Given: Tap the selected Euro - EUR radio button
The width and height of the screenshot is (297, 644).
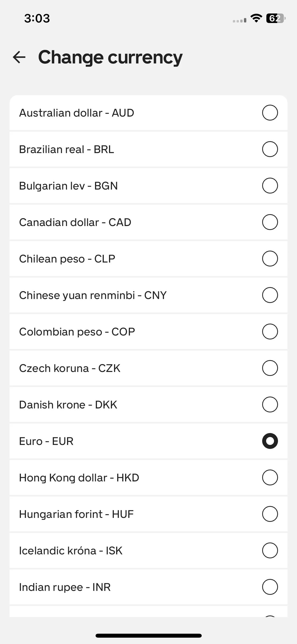Looking at the screenshot, I should pos(270,441).
